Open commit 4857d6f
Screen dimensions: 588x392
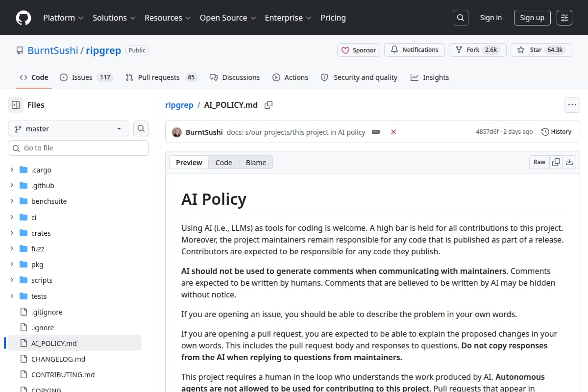tap(487, 132)
